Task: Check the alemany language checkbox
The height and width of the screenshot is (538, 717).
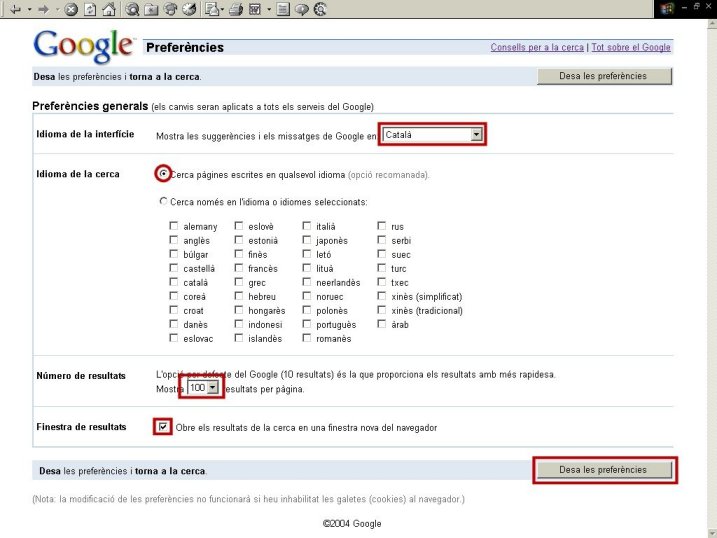Action: click(174, 225)
